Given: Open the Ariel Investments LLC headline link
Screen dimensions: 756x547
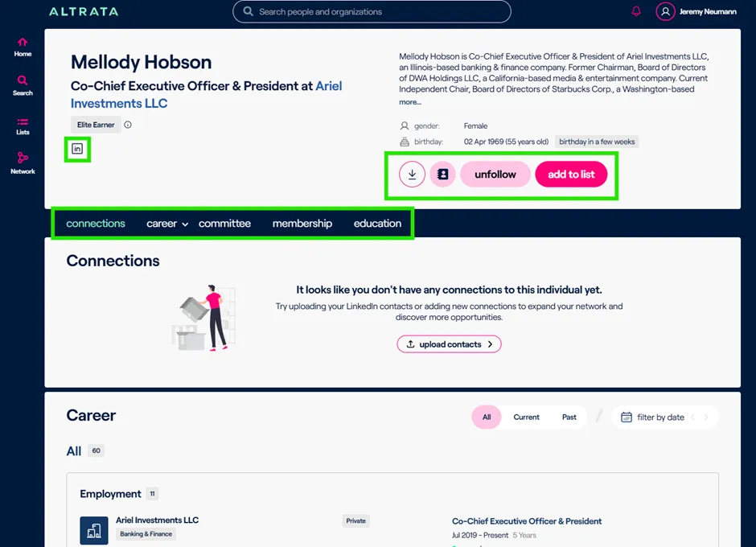Looking at the screenshot, I should [x=207, y=95].
